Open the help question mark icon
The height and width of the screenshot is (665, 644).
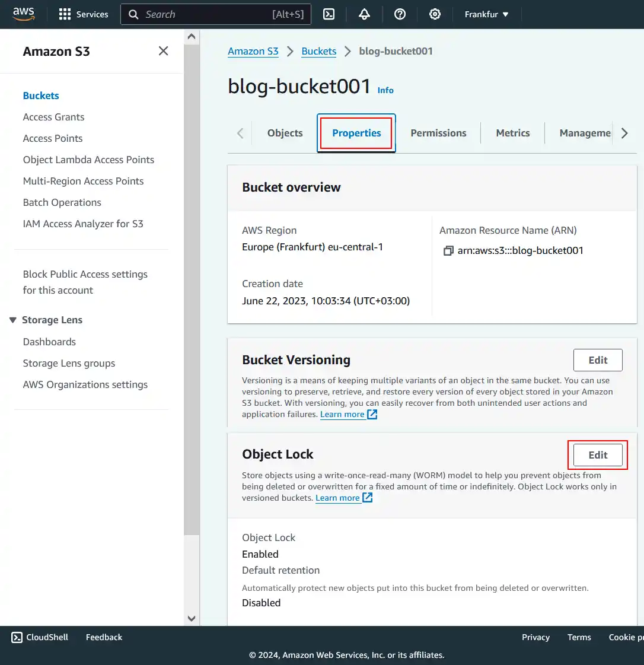400,14
